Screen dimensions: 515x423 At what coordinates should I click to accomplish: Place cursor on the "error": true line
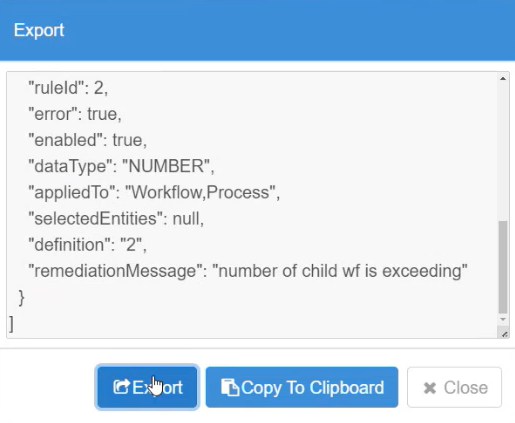(75, 114)
